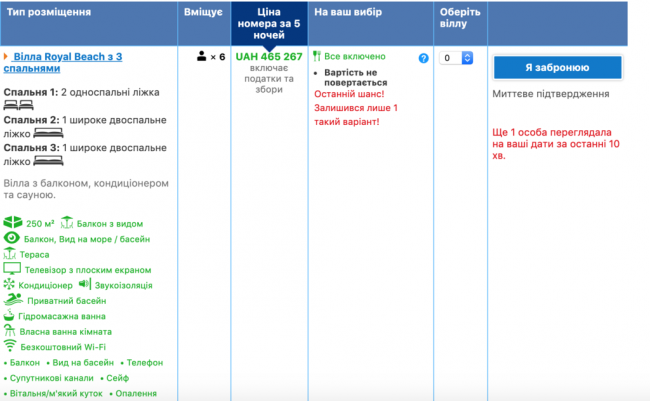The height and width of the screenshot is (401, 650).
Task: Click the 250 m² area size icon
Action: [x=12, y=222]
